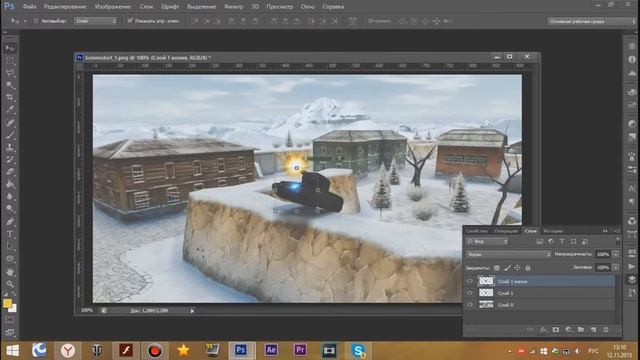Select the Clone Stamp tool
This screenshot has height=360, width=640.
10,147
